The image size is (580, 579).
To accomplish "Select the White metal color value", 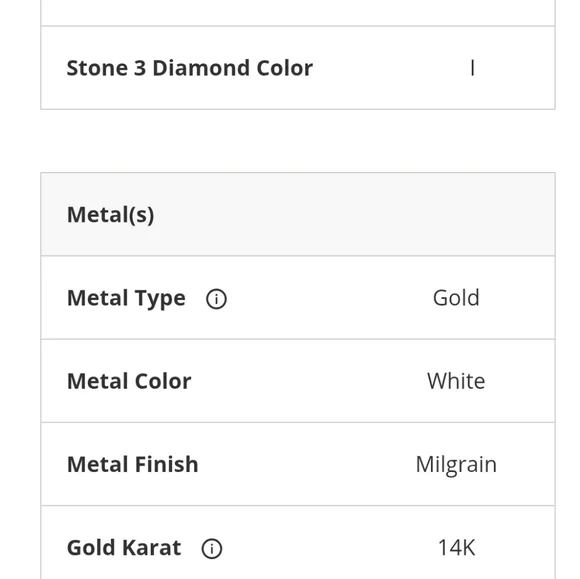I will pyautogui.click(x=456, y=381).
